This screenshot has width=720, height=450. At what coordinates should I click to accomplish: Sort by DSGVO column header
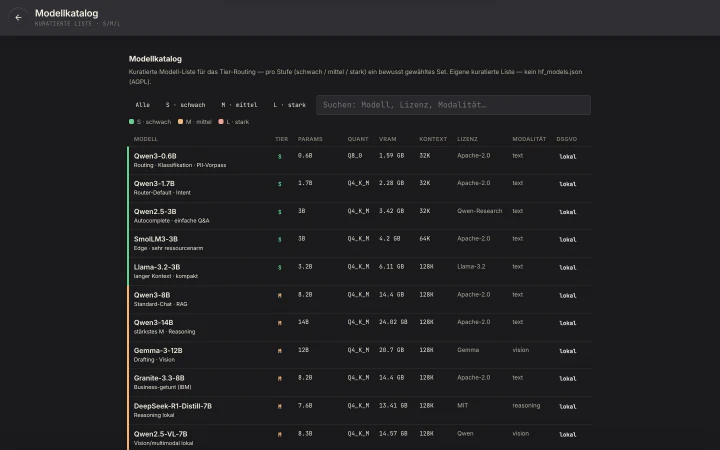pos(567,139)
